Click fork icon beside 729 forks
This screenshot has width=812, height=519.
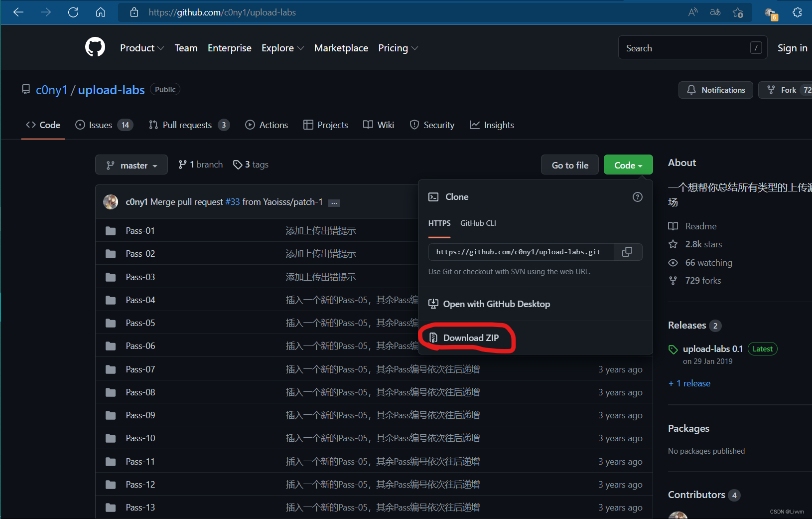(x=673, y=281)
